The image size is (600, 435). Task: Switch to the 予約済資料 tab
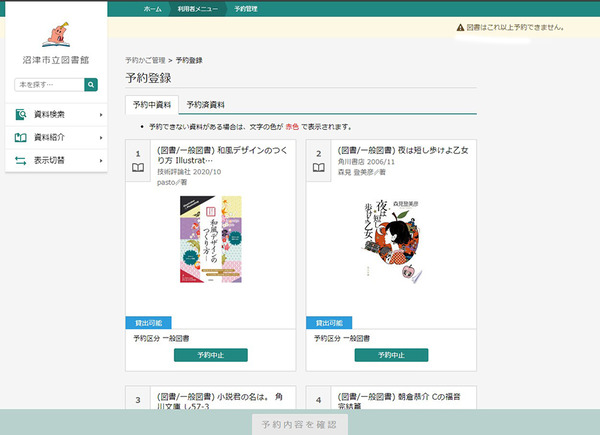(205, 105)
